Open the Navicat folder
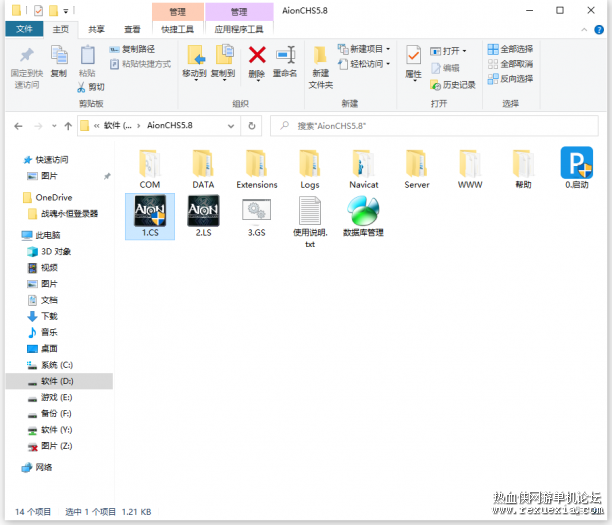 tap(363, 169)
